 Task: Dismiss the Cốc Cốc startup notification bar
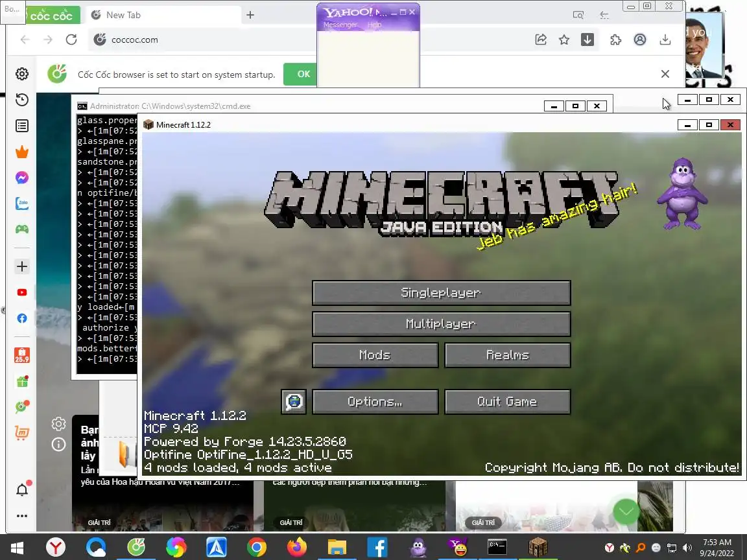pyautogui.click(x=665, y=74)
